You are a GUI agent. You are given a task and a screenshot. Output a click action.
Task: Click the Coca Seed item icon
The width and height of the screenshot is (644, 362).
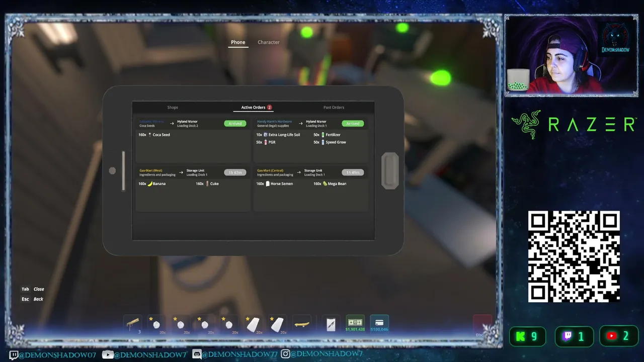pos(149,135)
